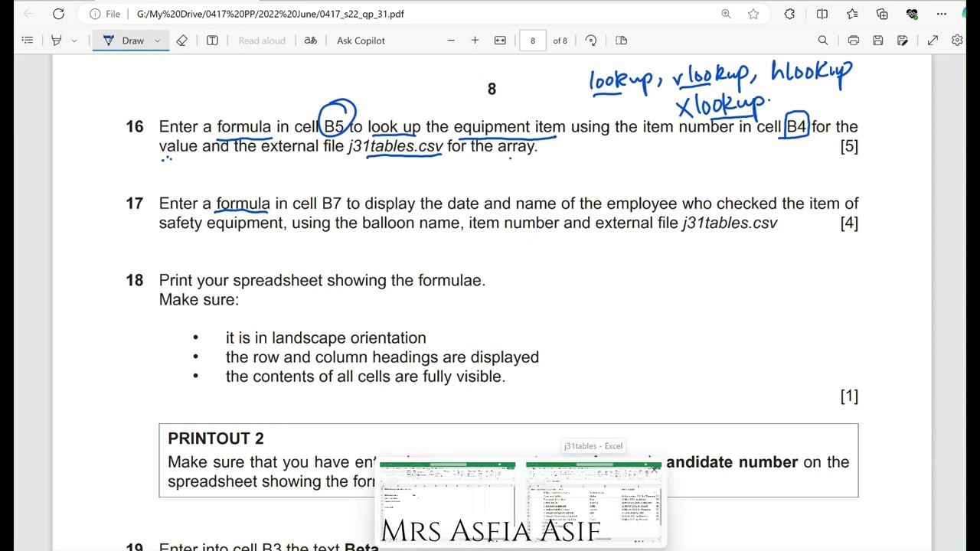Click the PRINTOUT 2 heading
Viewport: 980px width, 551px height.
[216, 439]
